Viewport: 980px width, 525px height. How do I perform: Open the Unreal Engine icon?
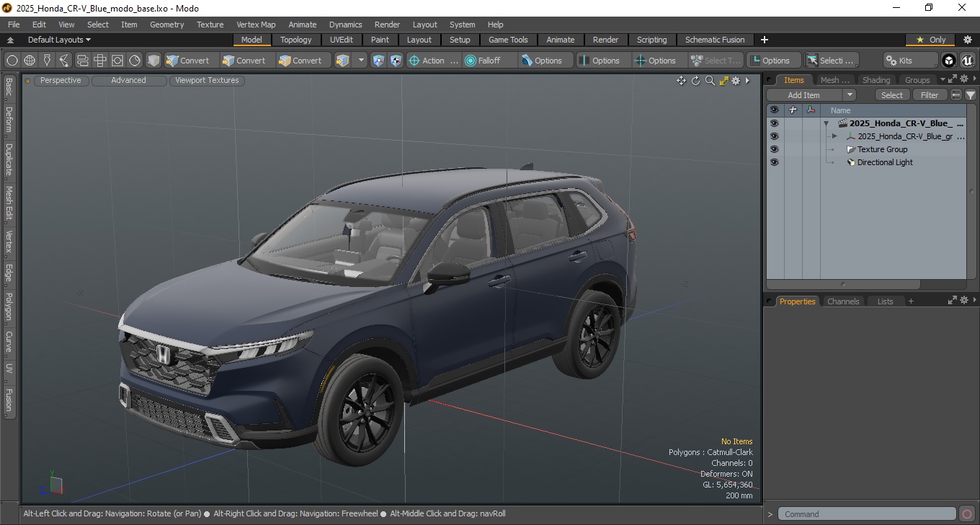[966, 61]
